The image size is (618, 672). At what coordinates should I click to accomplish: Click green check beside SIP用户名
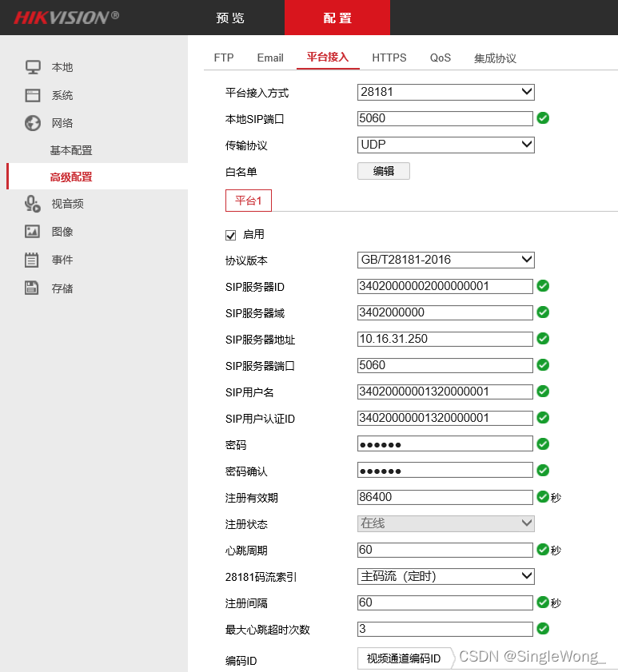(543, 392)
